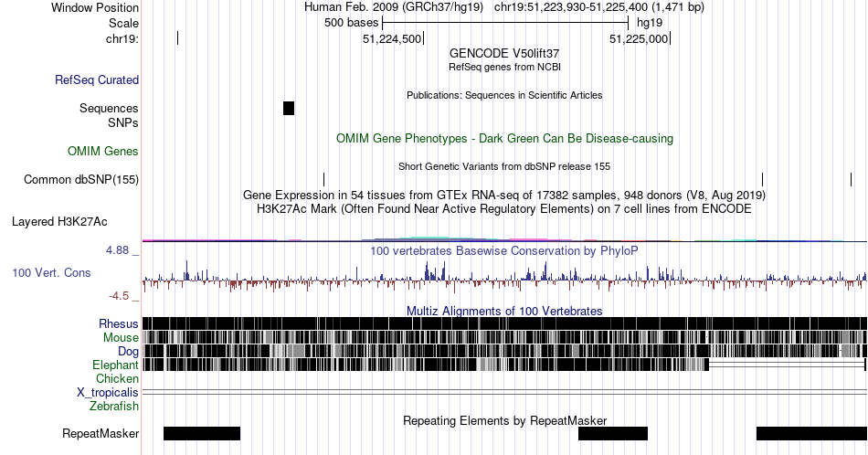This screenshot has width=868, height=455.
Task: Click the Rhesus alignment row label
Action: (x=119, y=323)
